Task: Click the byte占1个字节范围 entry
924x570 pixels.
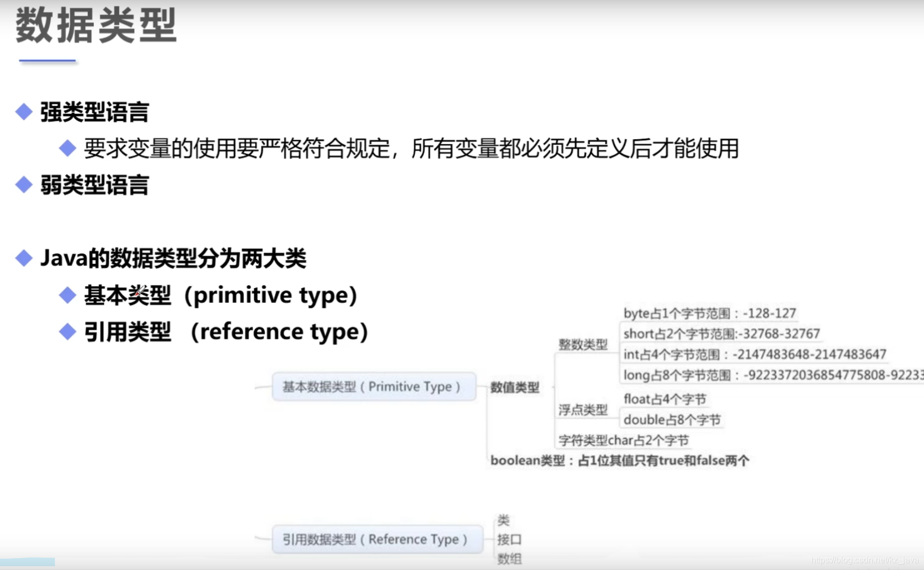Action: pos(709,313)
